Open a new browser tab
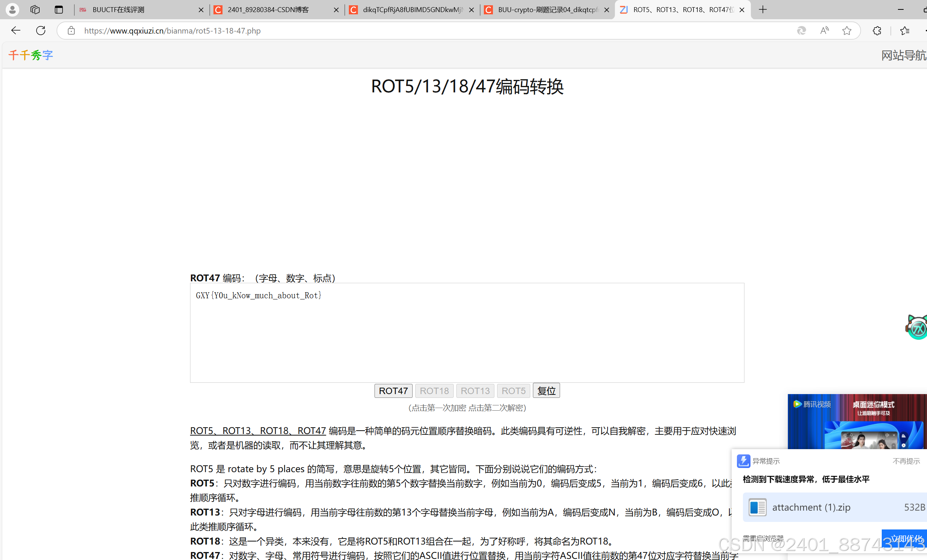Screen dimensions: 927x560 point(763,9)
